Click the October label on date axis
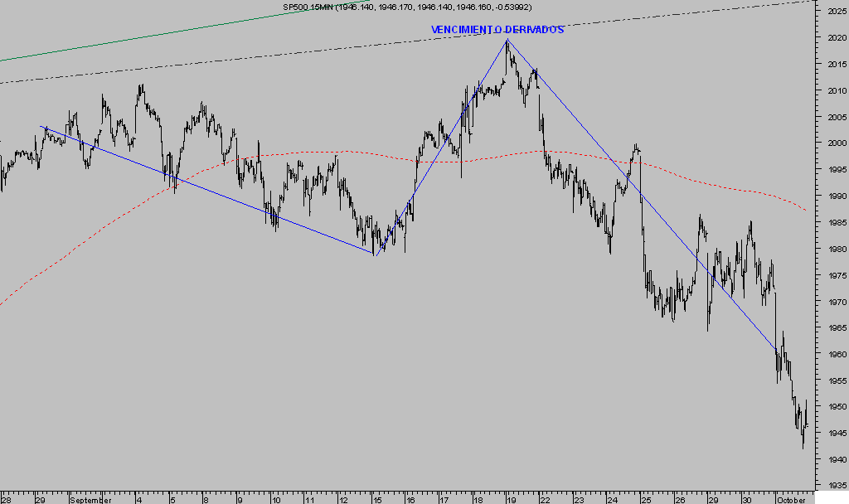The height and width of the screenshot is (504, 849). tap(791, 500)
